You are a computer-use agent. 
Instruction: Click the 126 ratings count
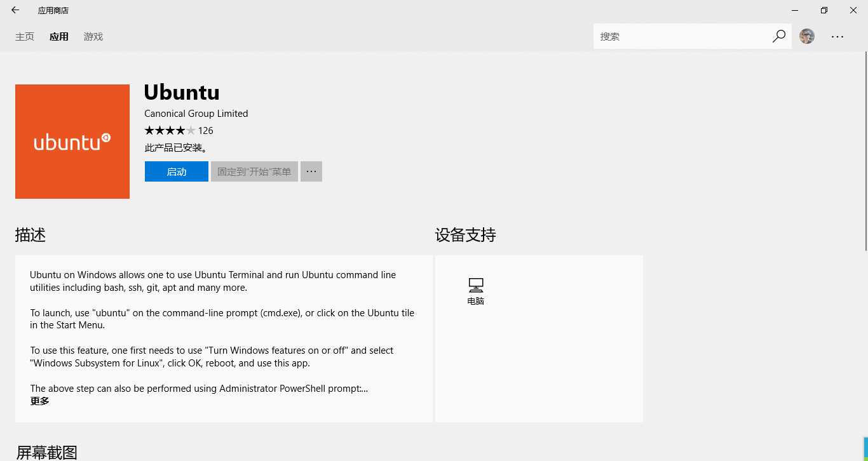coord(205,131)
